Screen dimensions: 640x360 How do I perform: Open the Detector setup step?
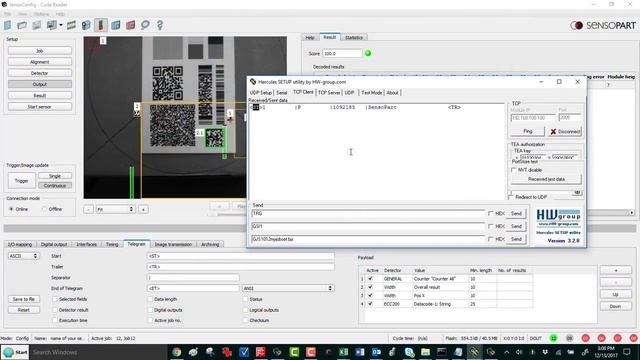[x=40, y=73]
